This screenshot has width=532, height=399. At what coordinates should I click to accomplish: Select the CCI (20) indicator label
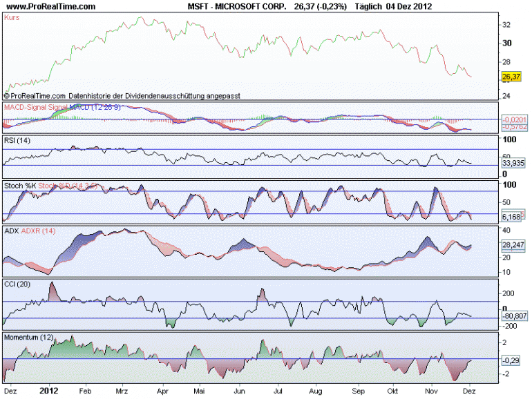coord(17,284)
